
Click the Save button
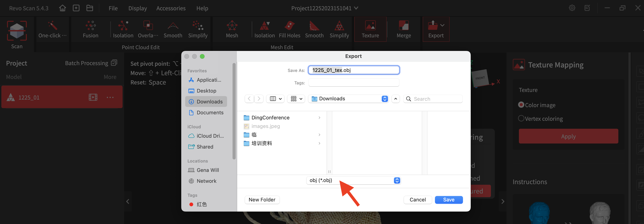(449, 200)
